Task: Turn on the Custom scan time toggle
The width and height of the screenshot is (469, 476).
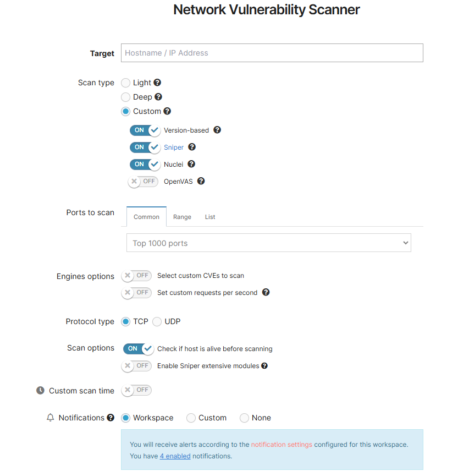Action: pyautogui.click(x=136, y=390)
